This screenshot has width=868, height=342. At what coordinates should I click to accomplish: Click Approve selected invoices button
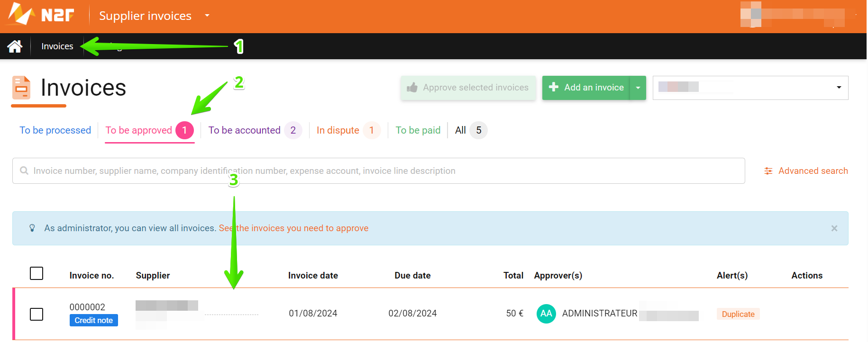(468, 88)
